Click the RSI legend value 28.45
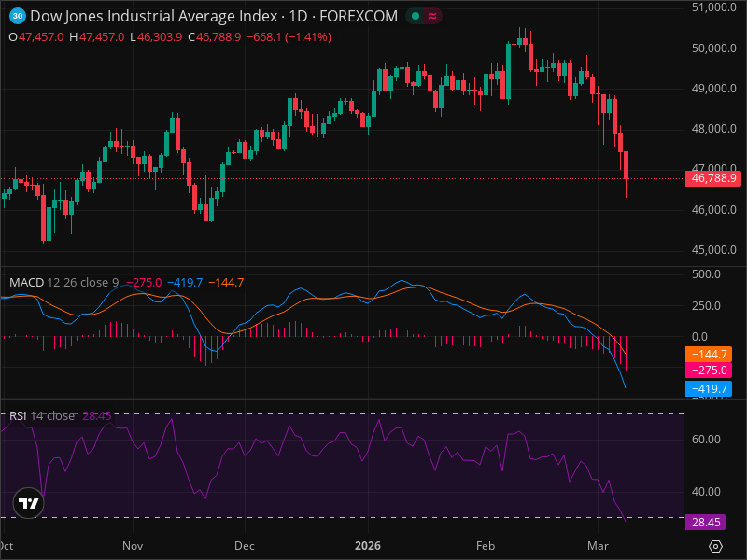The height and width of the screenshot is (560, 747). pos(97,415)
